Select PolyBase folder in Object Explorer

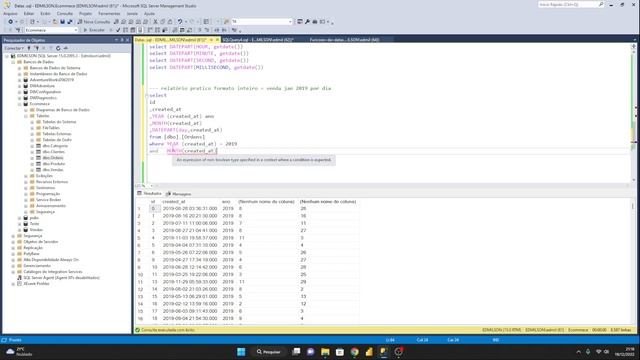(x=31, y=254)
